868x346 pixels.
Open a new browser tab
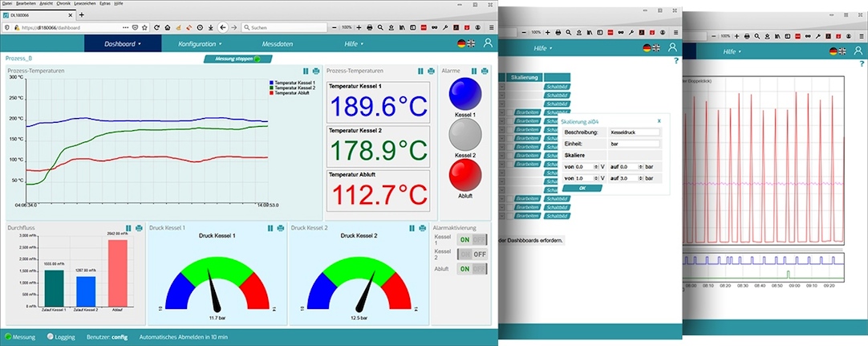click(x=82, y=15)
